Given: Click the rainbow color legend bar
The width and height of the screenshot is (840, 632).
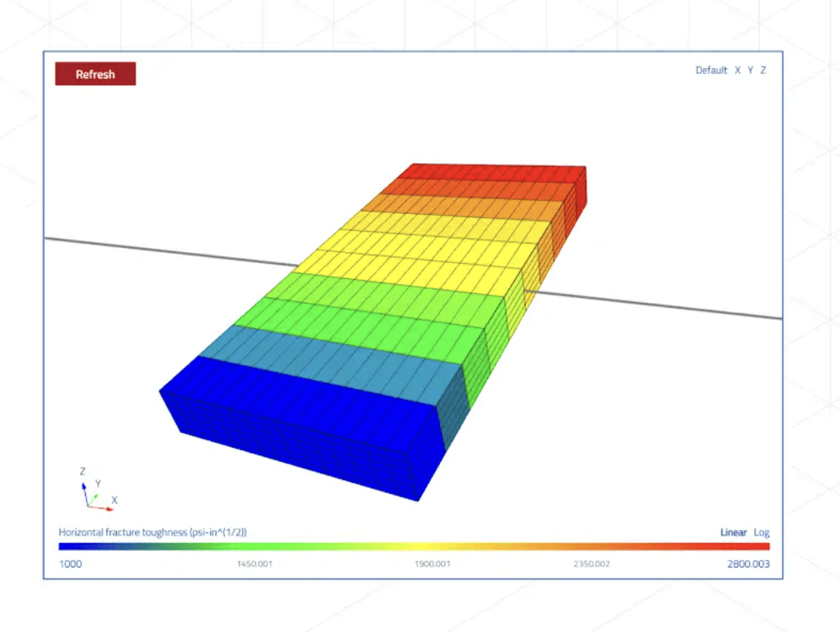Looking at the screenshot, I should [414, 546].
